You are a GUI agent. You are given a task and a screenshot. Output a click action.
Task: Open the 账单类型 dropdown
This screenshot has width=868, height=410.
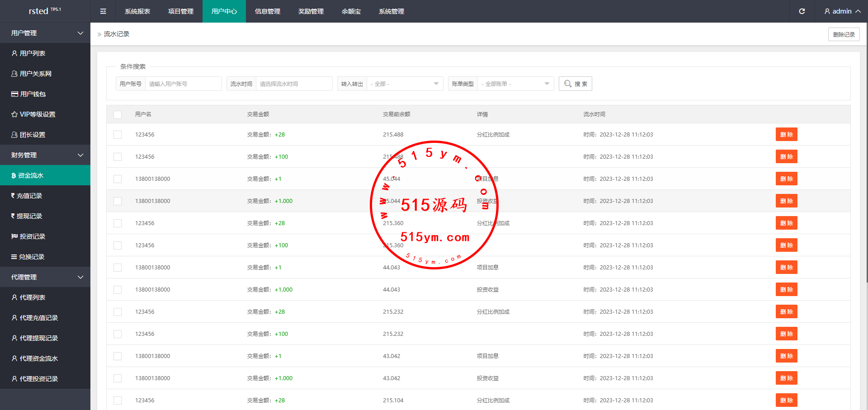515,84
